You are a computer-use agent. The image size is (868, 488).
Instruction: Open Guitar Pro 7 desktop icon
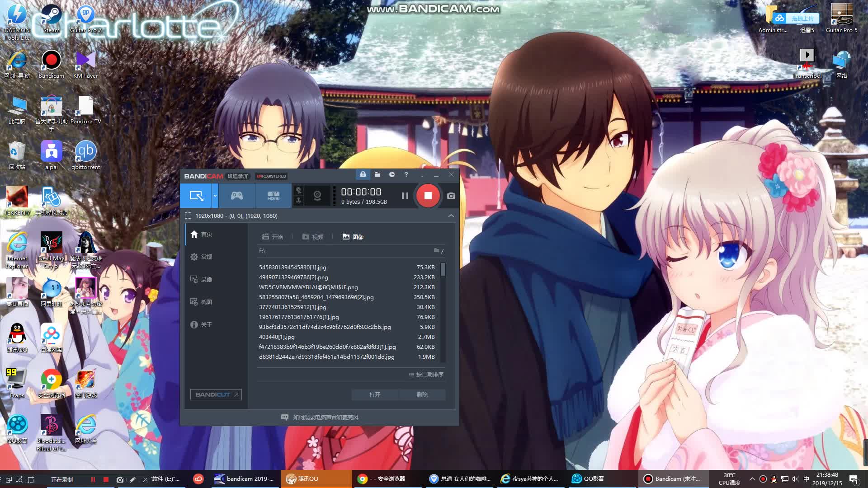85,19
